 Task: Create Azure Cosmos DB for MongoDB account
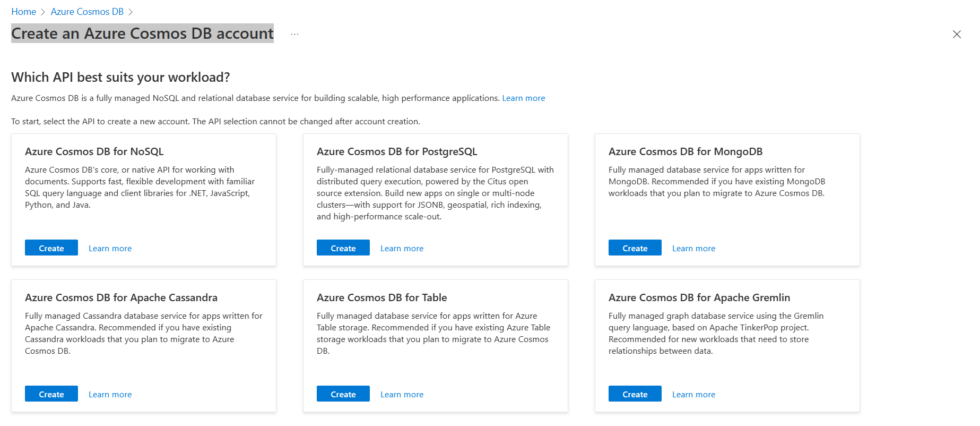click(x=635, y=248)
